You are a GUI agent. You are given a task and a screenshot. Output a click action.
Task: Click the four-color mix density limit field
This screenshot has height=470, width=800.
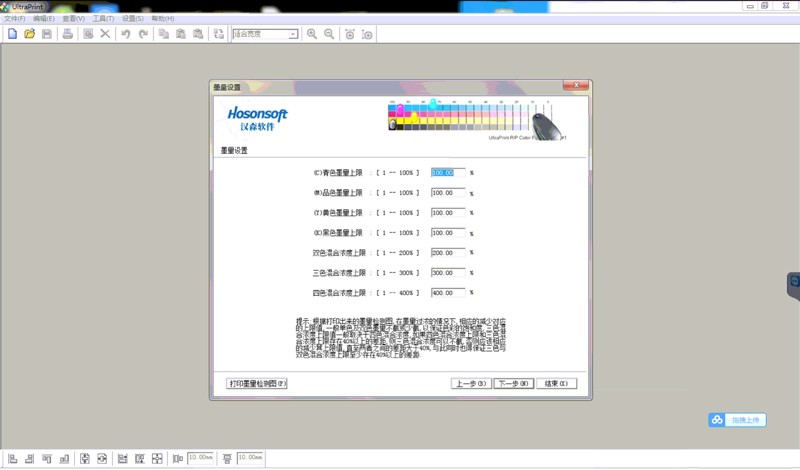pos(447,292)
